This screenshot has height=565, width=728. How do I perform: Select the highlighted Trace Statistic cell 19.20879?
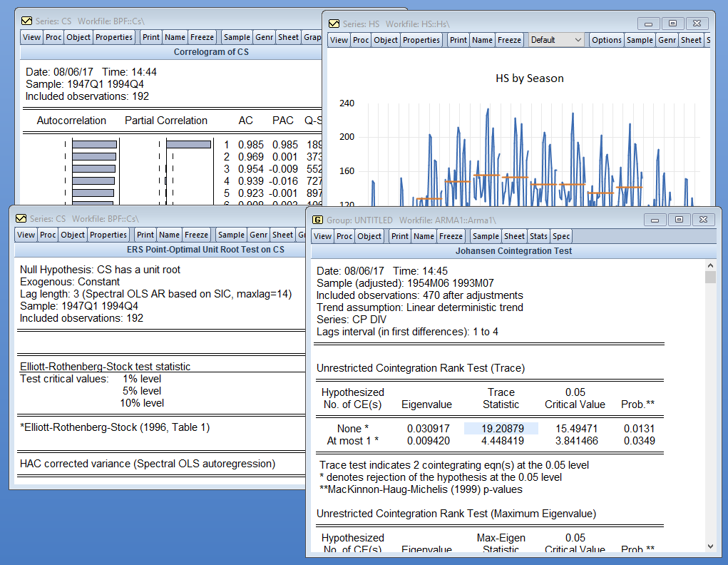pos(501,429)
